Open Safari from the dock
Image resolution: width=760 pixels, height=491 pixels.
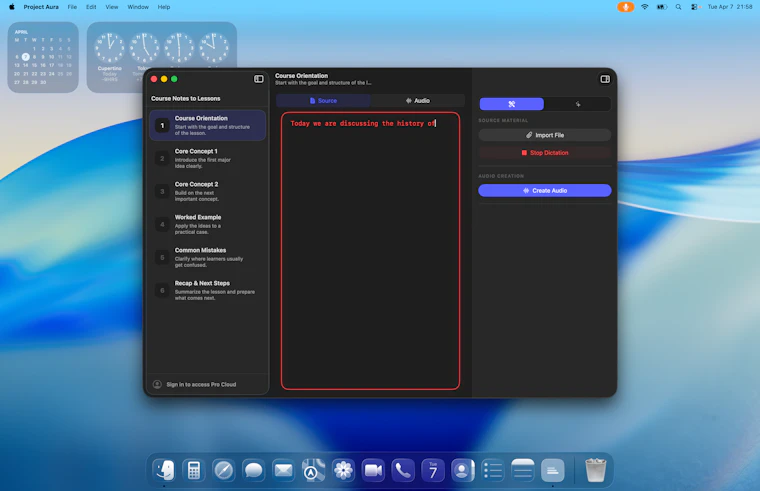[223, 470]
